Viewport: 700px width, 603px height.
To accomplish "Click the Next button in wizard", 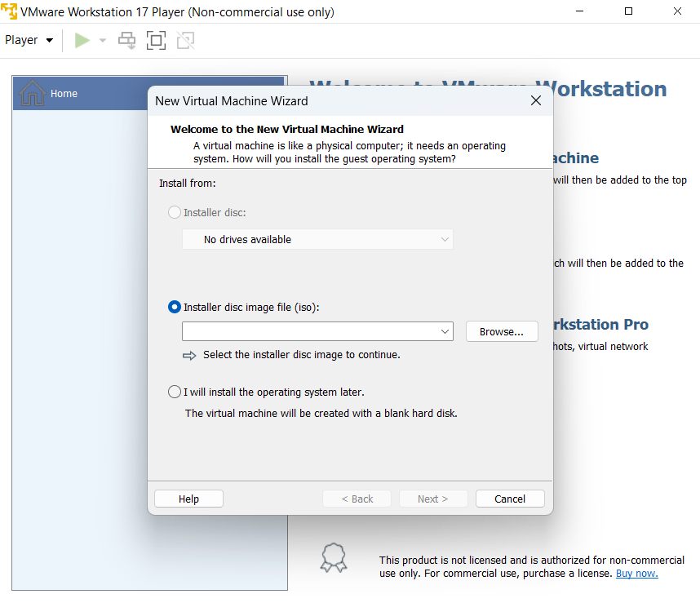I will tap(433, 499).
